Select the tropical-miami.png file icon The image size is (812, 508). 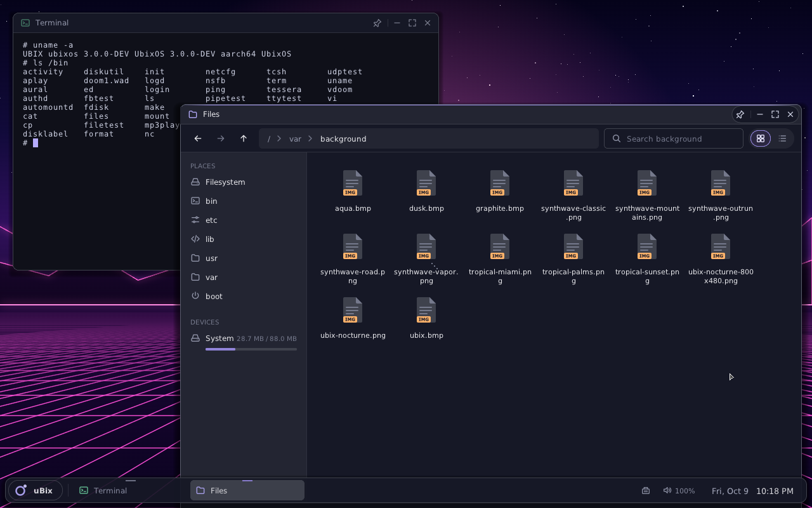coord(500,246)
